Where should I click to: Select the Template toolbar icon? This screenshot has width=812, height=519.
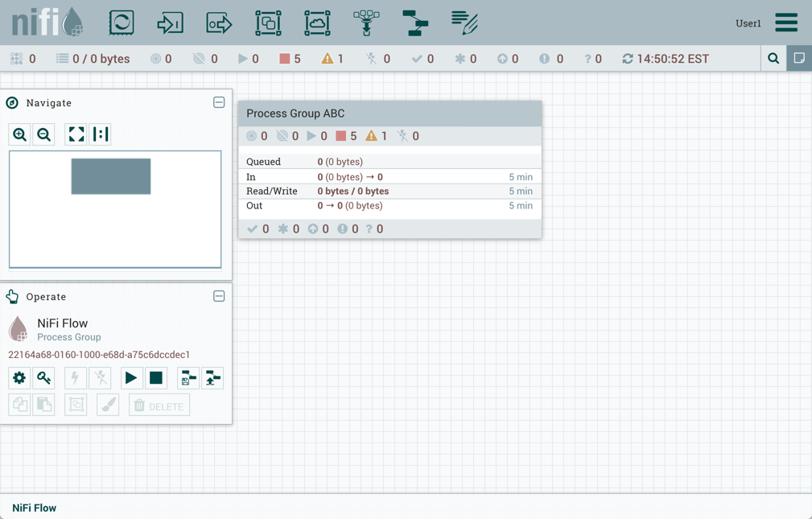(x=415, y=23)
